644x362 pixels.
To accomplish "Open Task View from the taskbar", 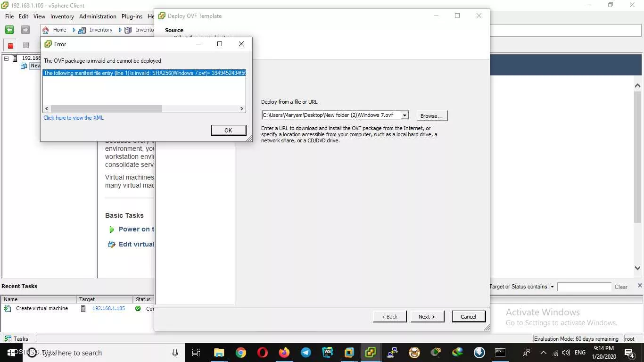I will pyautogui.click(x=196, y=353).
